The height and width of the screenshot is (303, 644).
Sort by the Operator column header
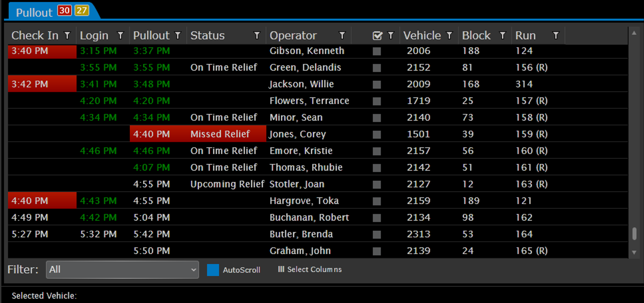[293, 35]
